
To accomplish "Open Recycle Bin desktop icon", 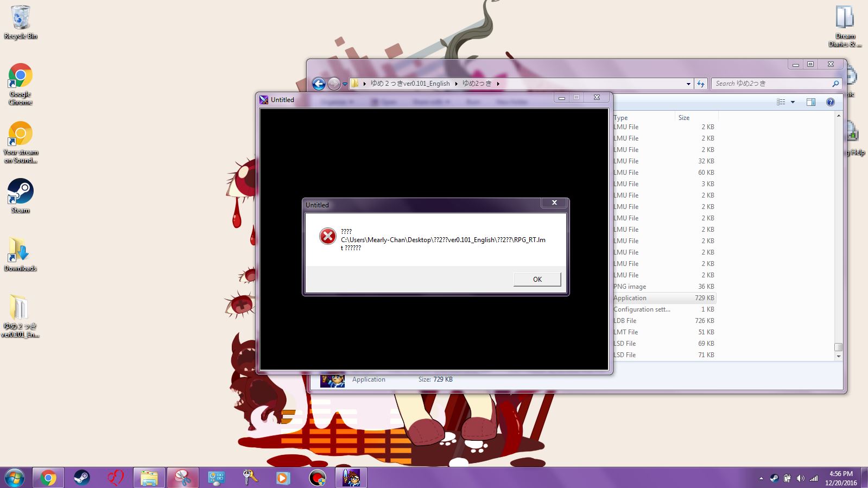I will 21,22.
